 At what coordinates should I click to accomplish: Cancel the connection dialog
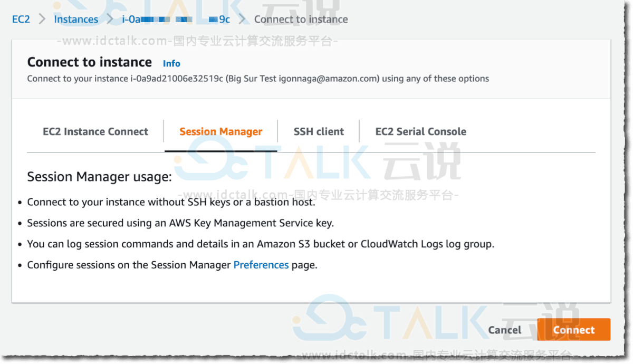tap(505, 330)
